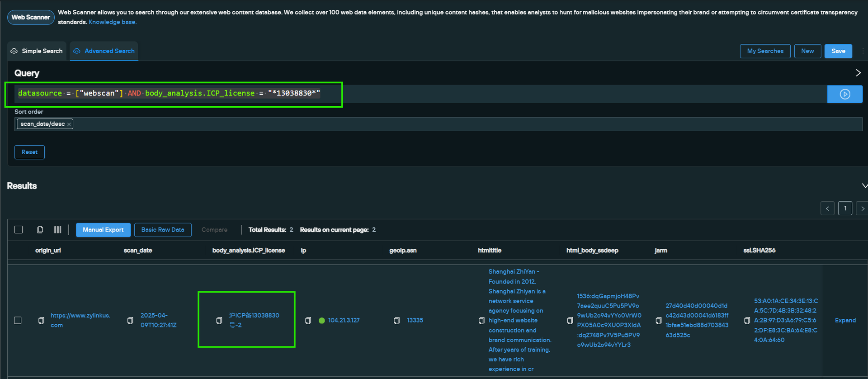Click the 沪ICP备13038830号-2 license value

[254, 320]
